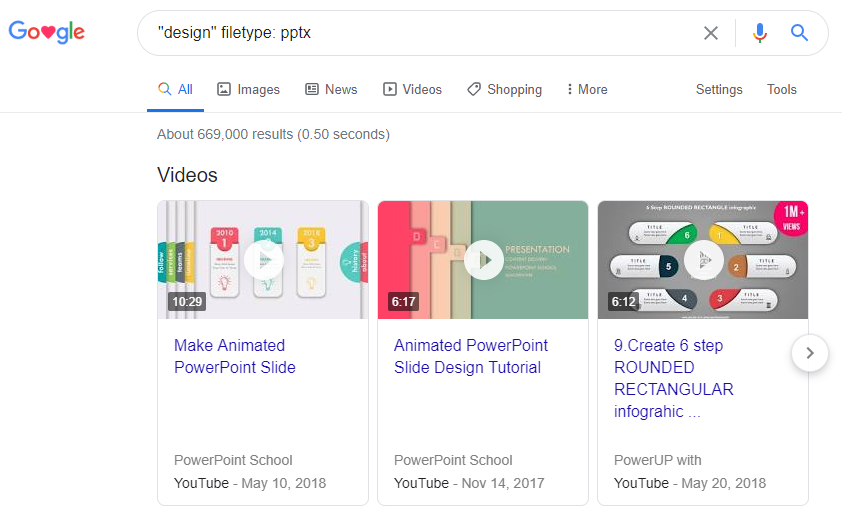Show the next videos with the carousel arrow

(810, 353)
